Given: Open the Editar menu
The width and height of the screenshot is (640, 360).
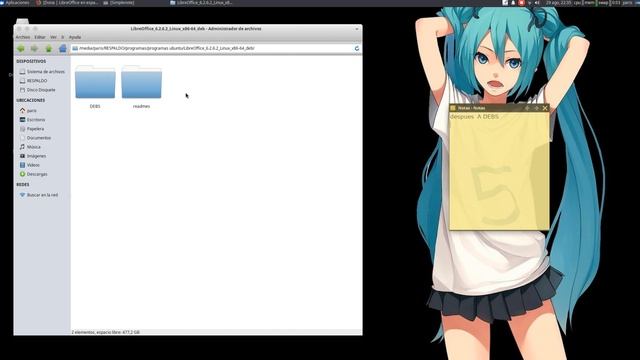Looking at the screenshot, I should (40, 37).
